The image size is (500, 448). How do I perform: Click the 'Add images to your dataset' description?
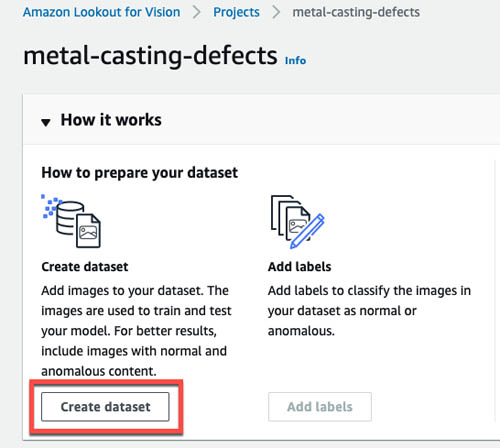click(136, 331)
